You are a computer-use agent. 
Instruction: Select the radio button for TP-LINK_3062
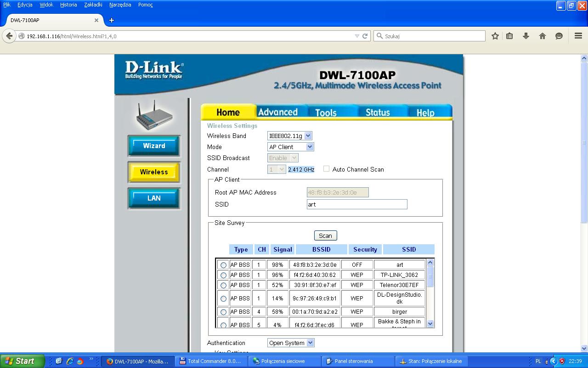coord(223,275)
